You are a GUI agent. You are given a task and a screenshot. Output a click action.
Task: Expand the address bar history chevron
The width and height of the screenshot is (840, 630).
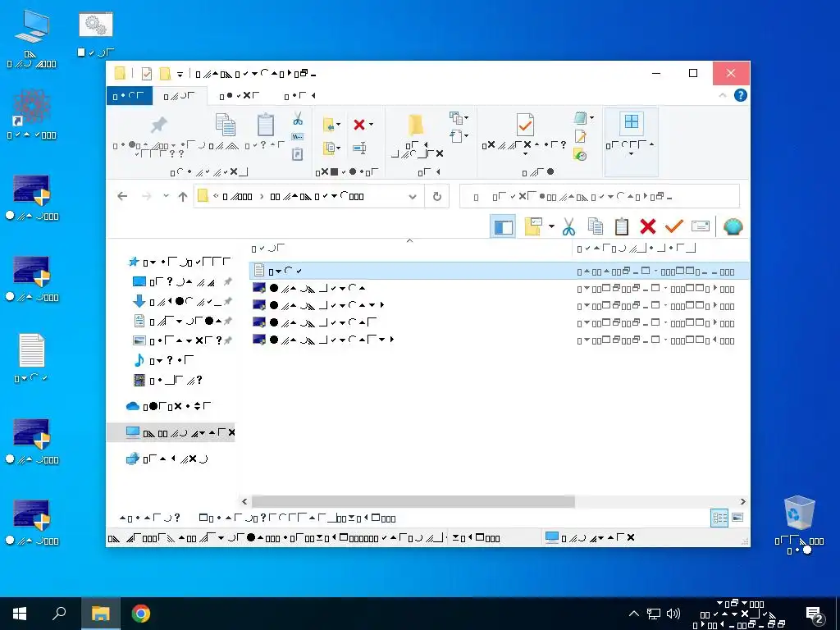pyautogui.click(x=413, y=197)
